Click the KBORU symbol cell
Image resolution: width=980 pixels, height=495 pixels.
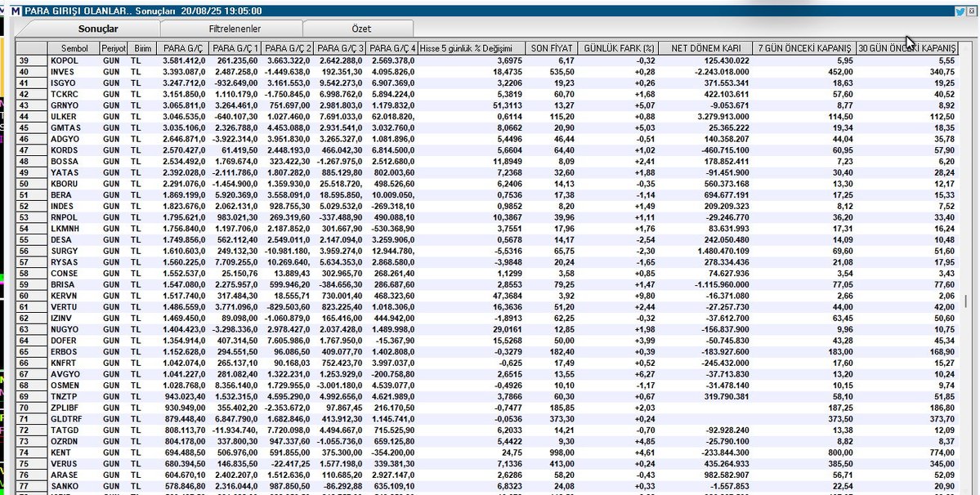pos(74,184)
